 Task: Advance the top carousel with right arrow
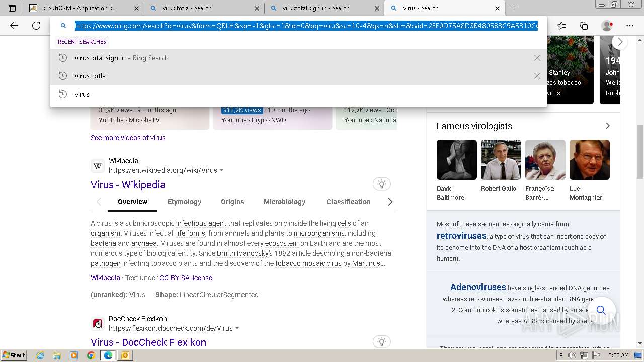pos(620,42)
